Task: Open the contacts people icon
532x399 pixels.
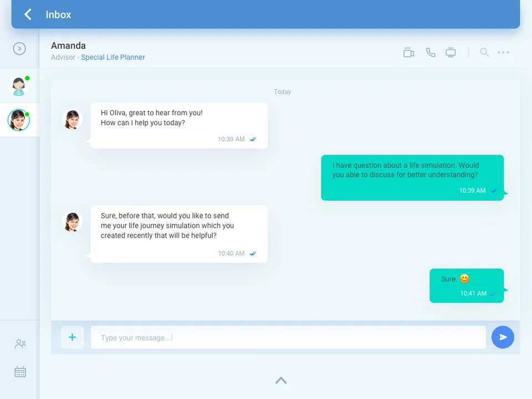Action: point(21,344)
